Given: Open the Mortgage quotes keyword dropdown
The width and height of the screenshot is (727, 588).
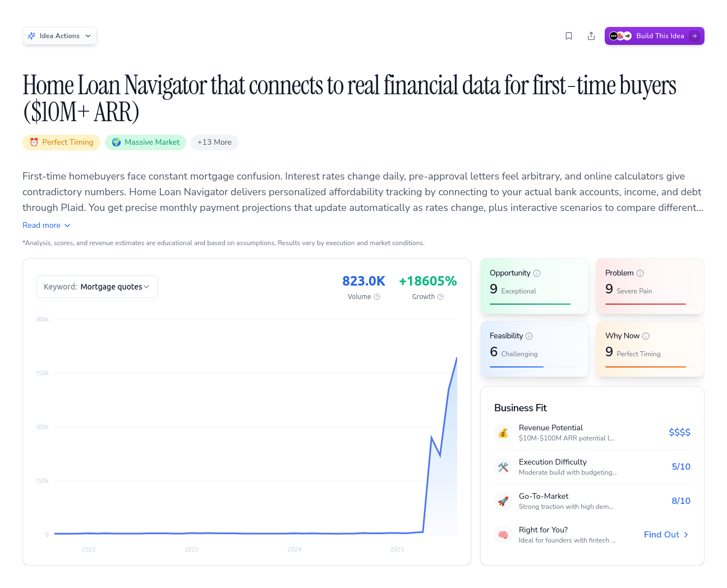Looking at the screenshot, I should click(x=97, y=287).
